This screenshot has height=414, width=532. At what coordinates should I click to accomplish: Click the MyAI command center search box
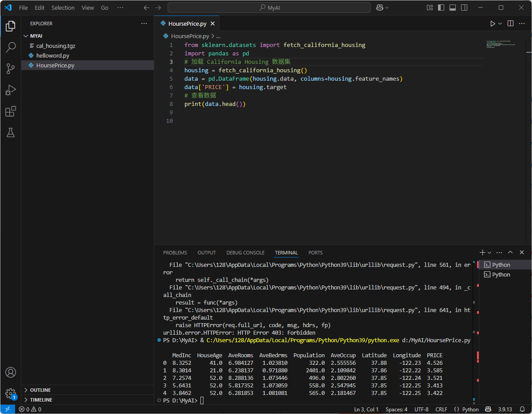[x=269, y=8]
